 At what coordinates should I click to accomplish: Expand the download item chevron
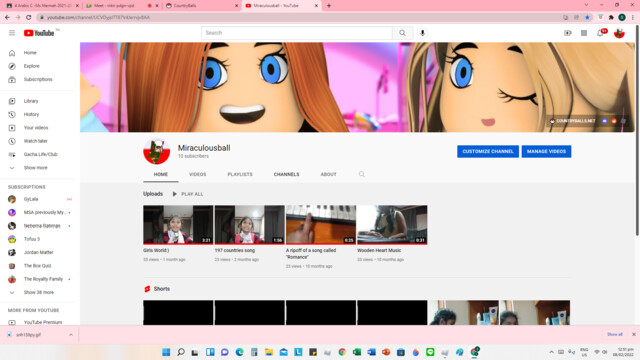[71, 335]
